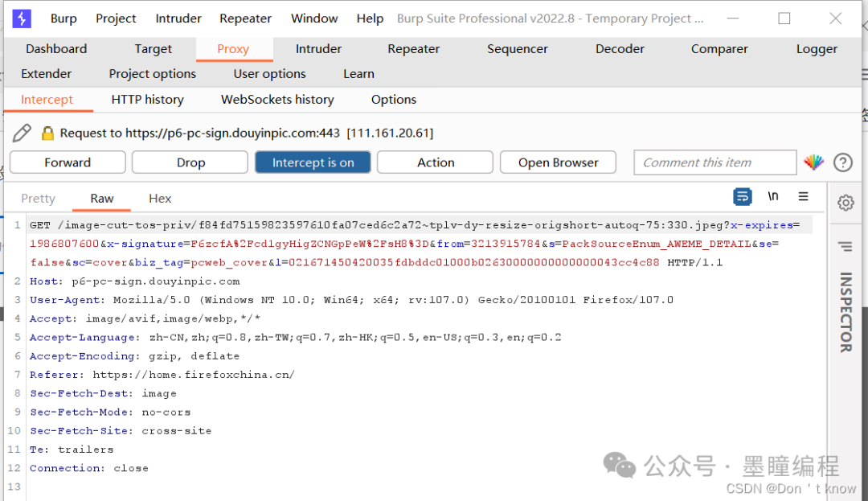This screenshot has width=868, height=501.
Task: Click the User-Agent header line
Action: coord(351,300)
